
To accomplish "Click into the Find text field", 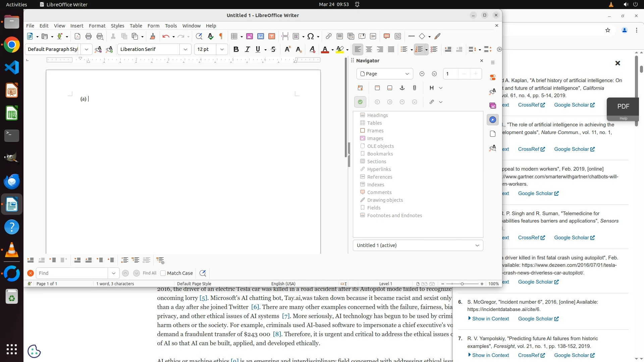I will pos(72,273).
